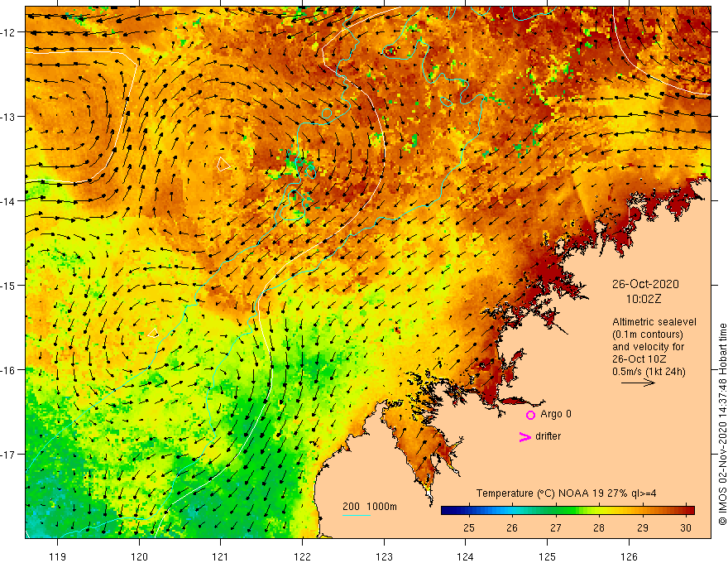Click the '200 1000m' depth contour label
The height and width of the screenshot is (563, 728).
[x=370, y=507]
